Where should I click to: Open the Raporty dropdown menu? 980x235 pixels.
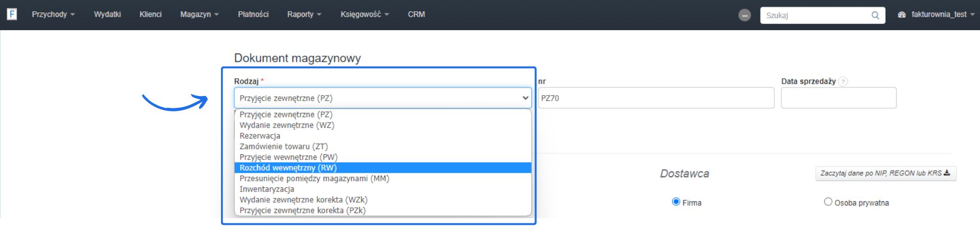pyautogui.click(x=304, y=14)
